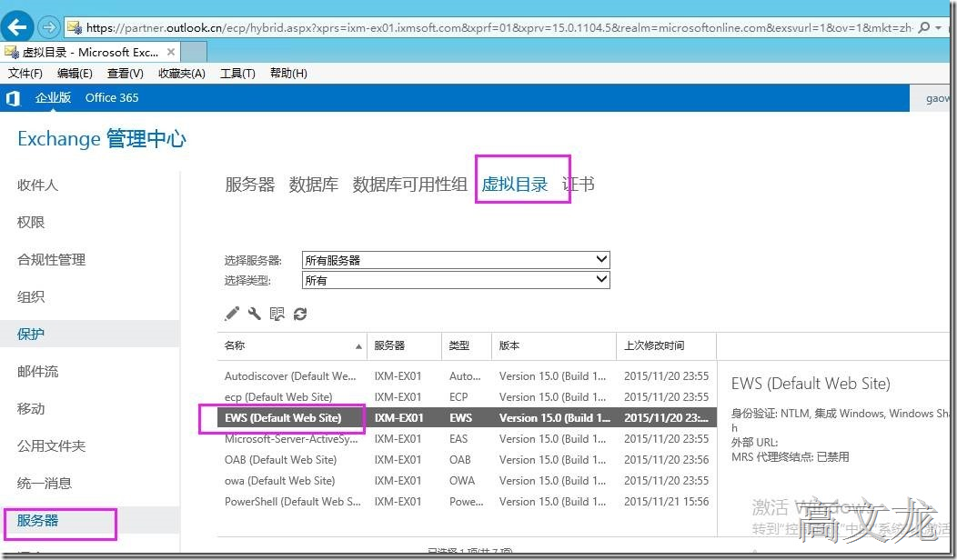Click the EAS type cell
This screenshot has height=560, width=957.
458,438
